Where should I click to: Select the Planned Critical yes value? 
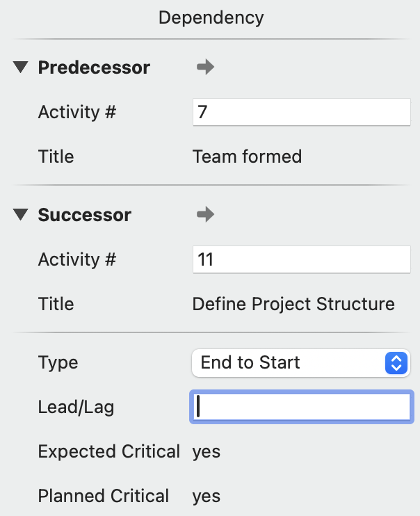[x=207, y=496]
